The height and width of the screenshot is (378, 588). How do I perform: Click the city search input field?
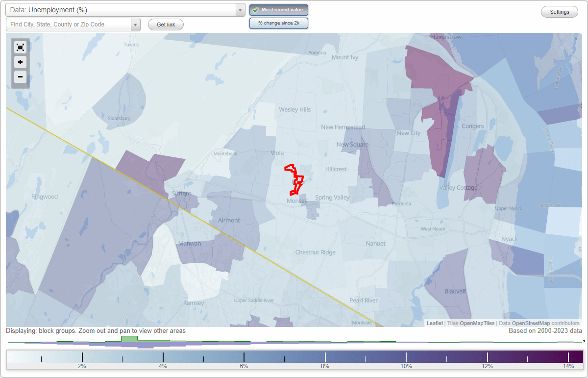[69, 24]
